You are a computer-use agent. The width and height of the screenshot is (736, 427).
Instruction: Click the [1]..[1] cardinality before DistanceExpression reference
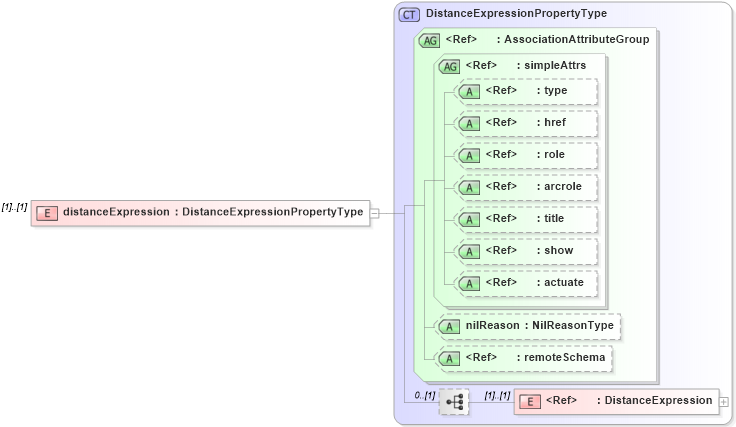(497, 396)
